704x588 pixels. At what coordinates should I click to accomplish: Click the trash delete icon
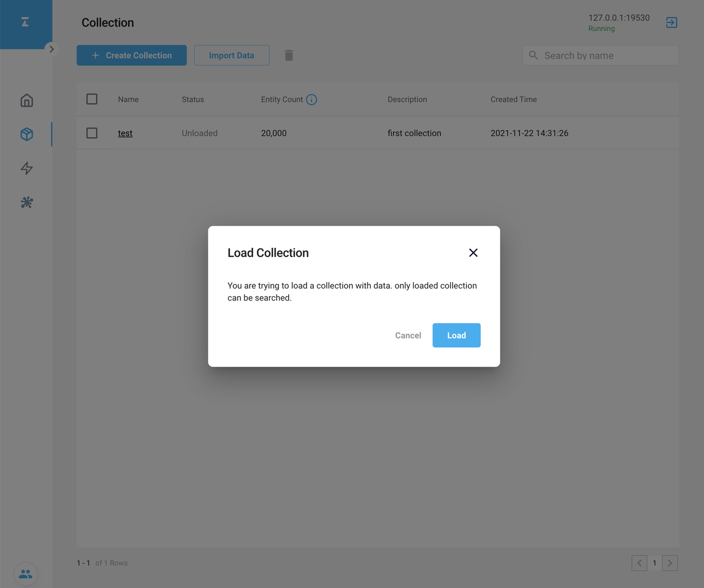(289, 56)
